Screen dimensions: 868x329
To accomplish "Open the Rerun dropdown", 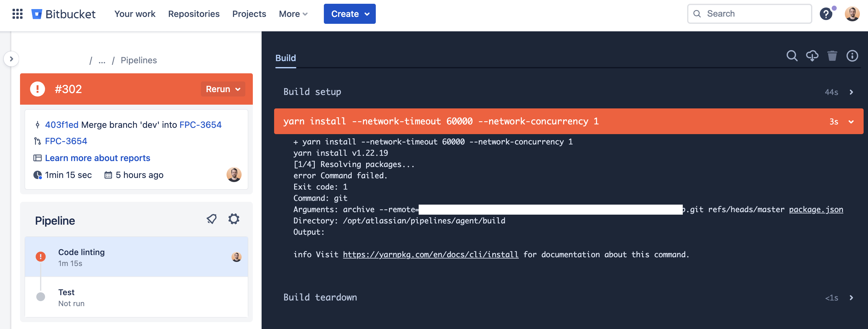I will 223,89.
